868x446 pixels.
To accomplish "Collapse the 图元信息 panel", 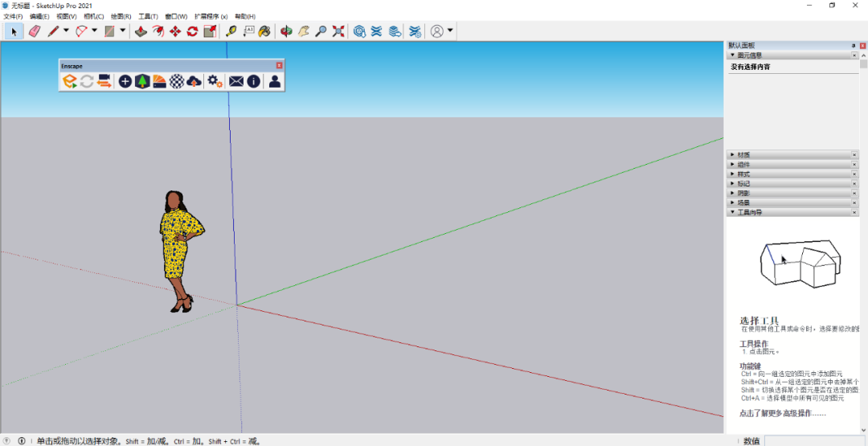I will click(x=749, y=55).
